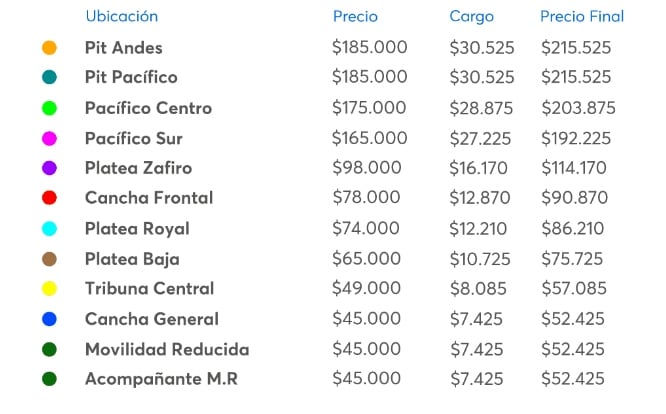Click the Ubicación column header
Viewport: 666px width, 414px height.
coord(121,17)
